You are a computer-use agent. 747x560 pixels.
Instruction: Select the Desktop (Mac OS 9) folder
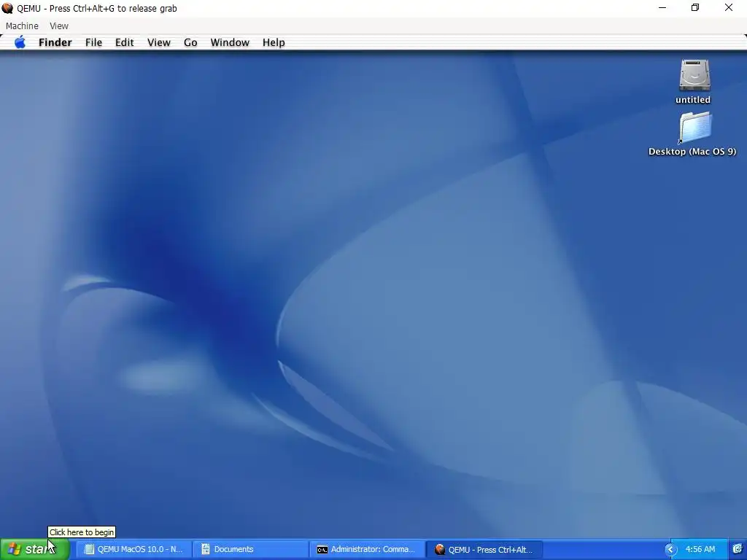(x=694, y=128)
